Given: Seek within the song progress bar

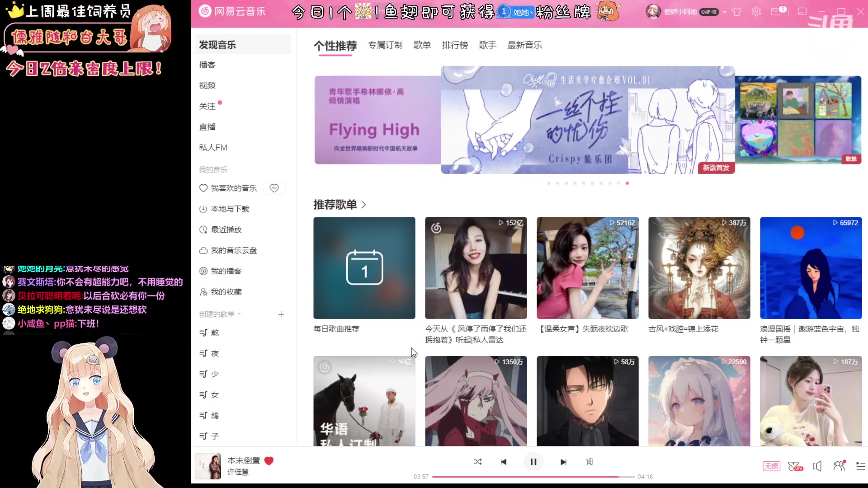Looking at the screenshot, I should tap(533, 477).
